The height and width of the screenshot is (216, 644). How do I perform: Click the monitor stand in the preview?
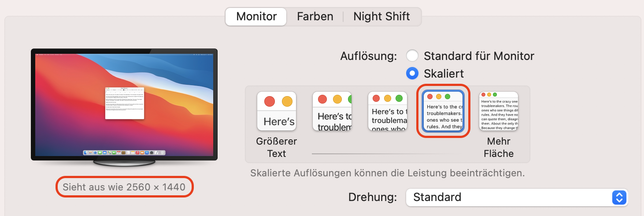tap(124, 163)
